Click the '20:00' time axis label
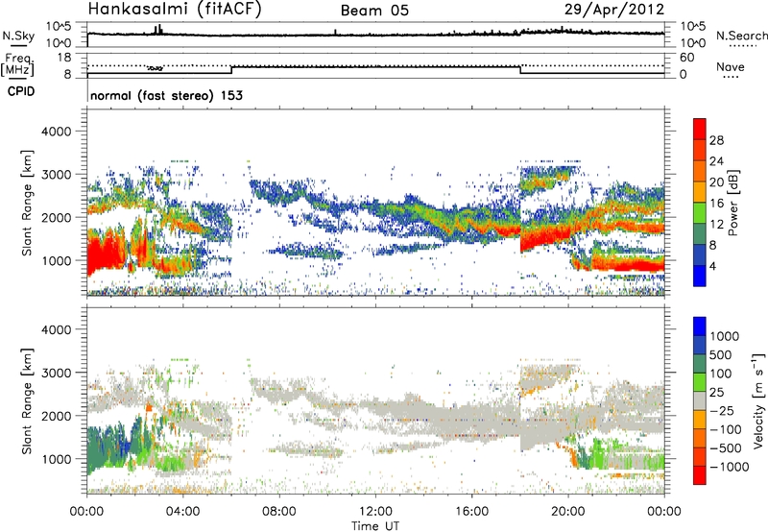 pos(568,512)
